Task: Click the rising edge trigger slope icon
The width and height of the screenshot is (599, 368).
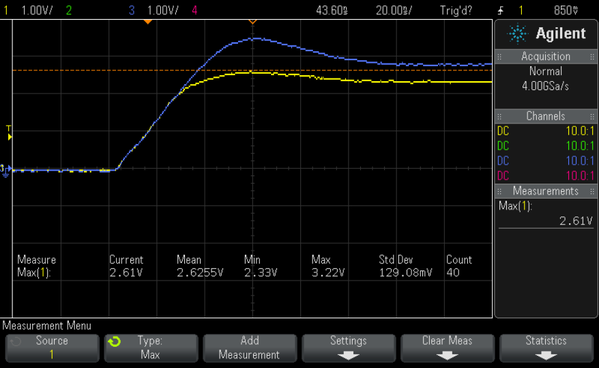Action: point(501,10)
